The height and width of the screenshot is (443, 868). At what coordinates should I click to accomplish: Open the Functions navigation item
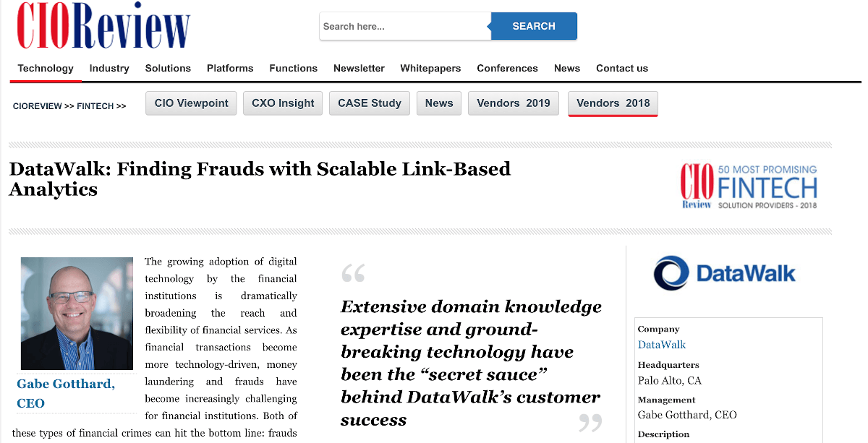[293, 69]
